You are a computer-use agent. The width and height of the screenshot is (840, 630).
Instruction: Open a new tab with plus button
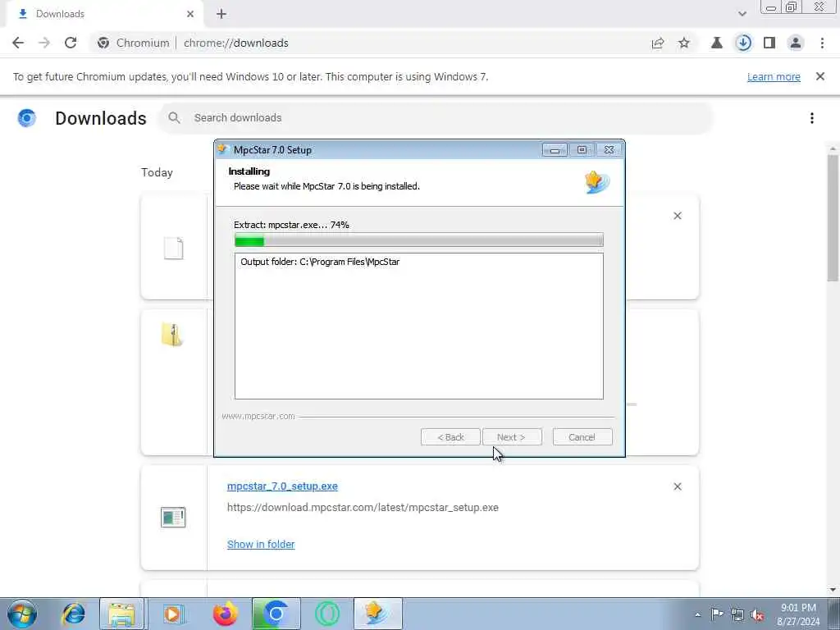(221, 14)
